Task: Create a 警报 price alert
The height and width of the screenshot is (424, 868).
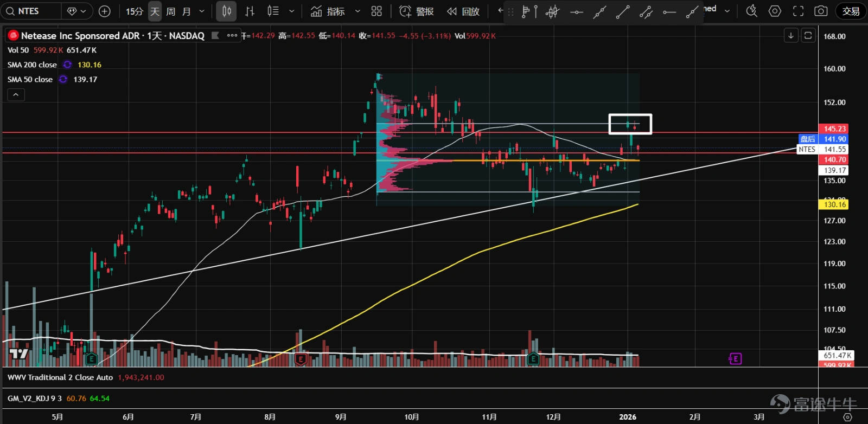Action: click(416, 11)
